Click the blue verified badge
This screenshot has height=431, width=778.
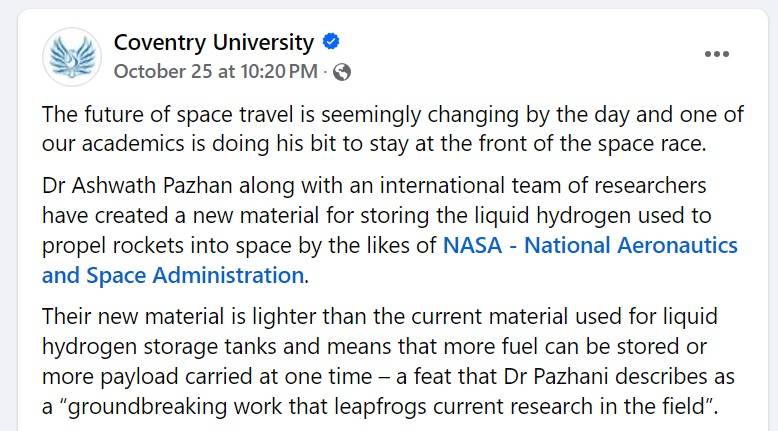pos(330,43)
